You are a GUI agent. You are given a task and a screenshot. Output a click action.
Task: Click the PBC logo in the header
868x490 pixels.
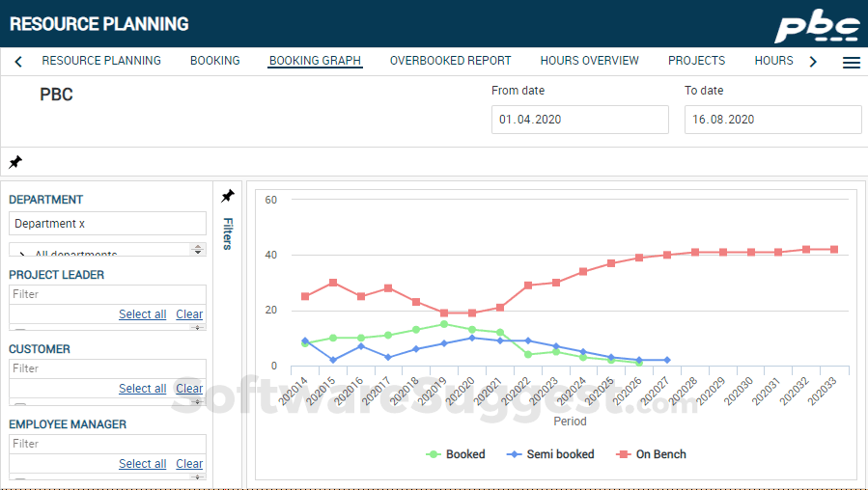(x=817, y=26)
